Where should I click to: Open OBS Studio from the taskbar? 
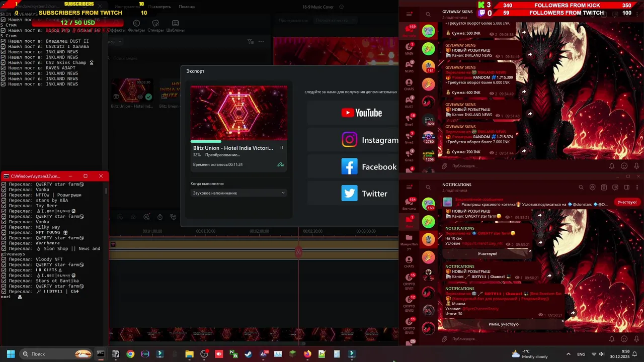(204, 354)
